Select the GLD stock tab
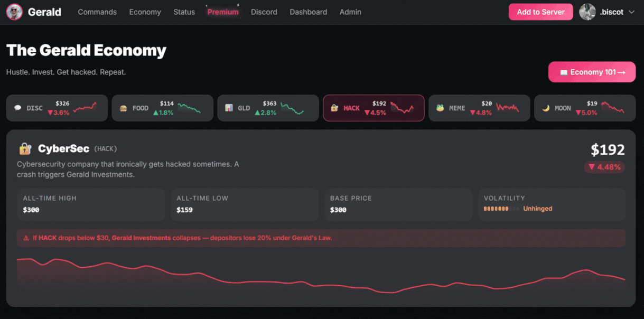The image size is (644, 319). (x=268, y=108)
